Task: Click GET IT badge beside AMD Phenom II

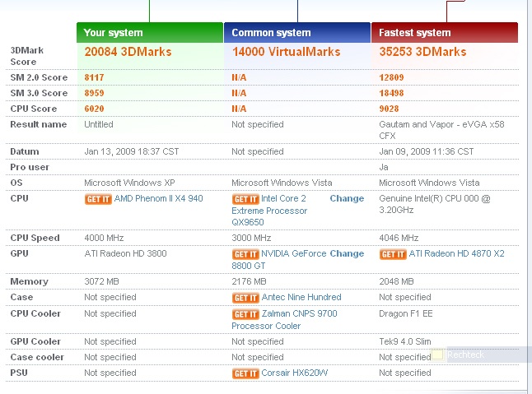Action: (x=98, y=199)
